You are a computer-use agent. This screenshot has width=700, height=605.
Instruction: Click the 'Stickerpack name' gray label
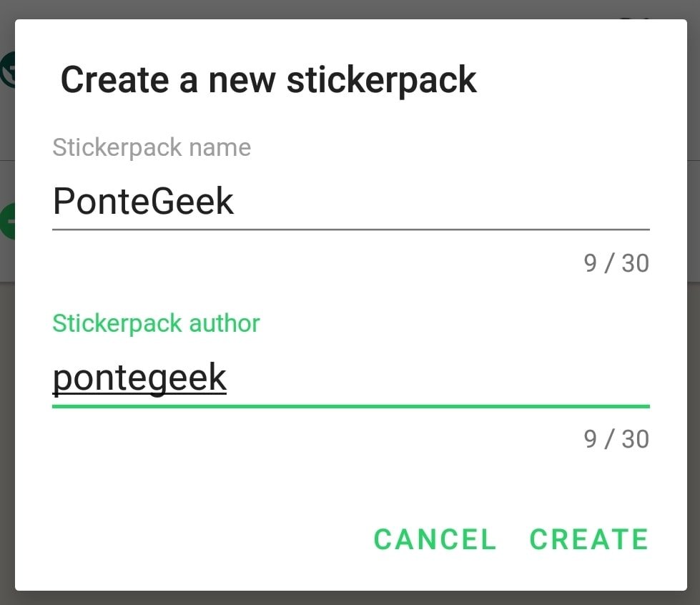152,147
